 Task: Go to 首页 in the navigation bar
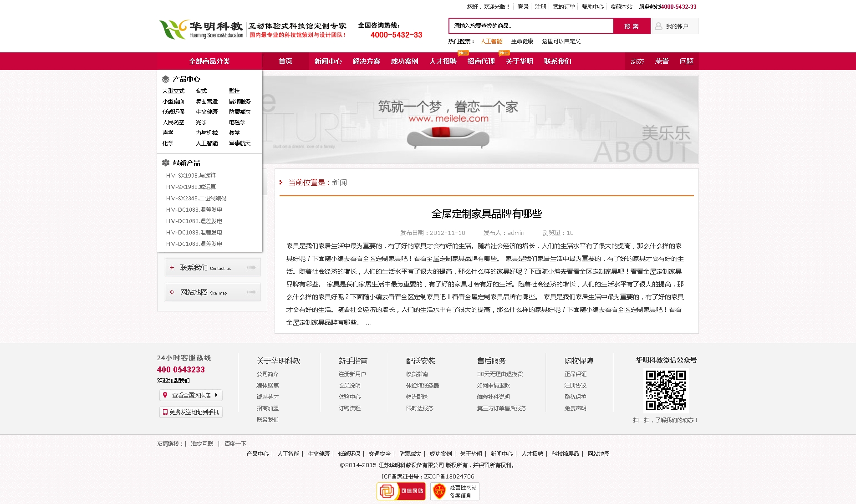pos(285,61)
